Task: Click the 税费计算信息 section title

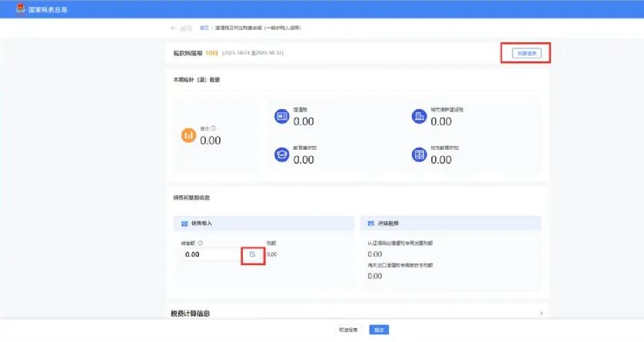Action: (191, 314)
